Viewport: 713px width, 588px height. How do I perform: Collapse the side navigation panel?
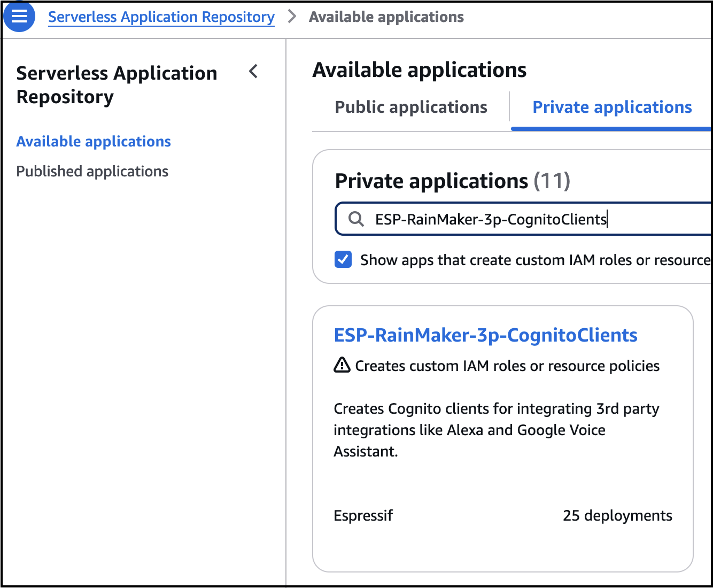point(254,71)
